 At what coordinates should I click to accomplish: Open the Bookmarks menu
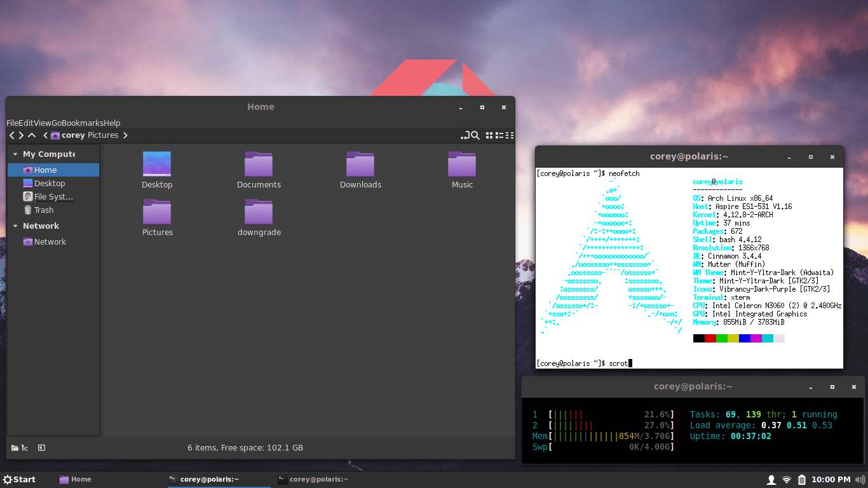[83, 123]
